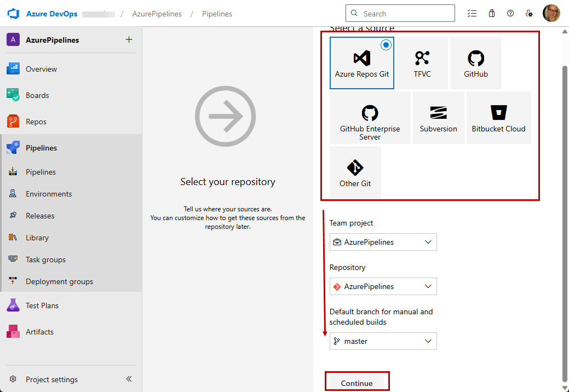Select the TFVC source tile
The width and height of the screenshot is (569, 392).
pyautogui.click(x=422, y=63)
